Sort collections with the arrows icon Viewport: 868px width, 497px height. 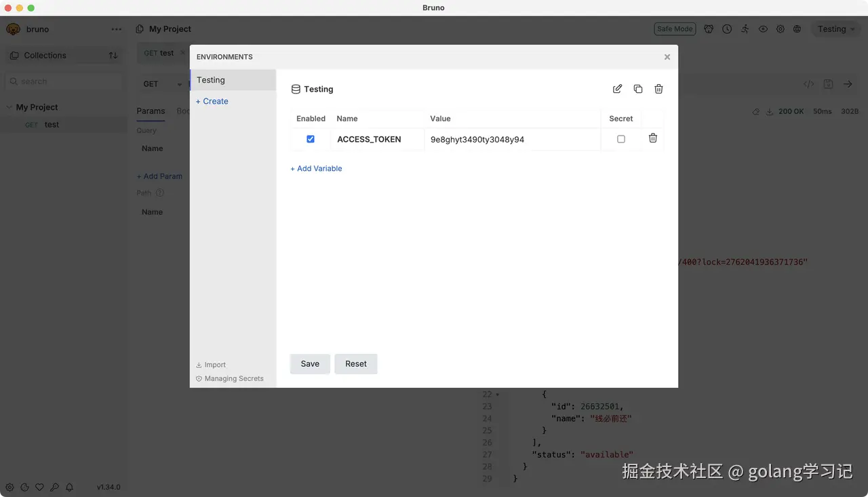(113, 56)
